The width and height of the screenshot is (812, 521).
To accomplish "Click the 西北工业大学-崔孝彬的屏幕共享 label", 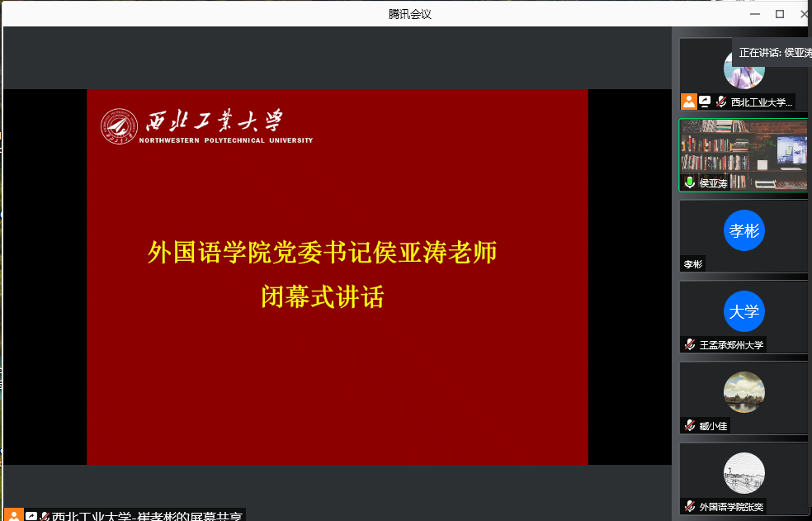I will 146,515.
